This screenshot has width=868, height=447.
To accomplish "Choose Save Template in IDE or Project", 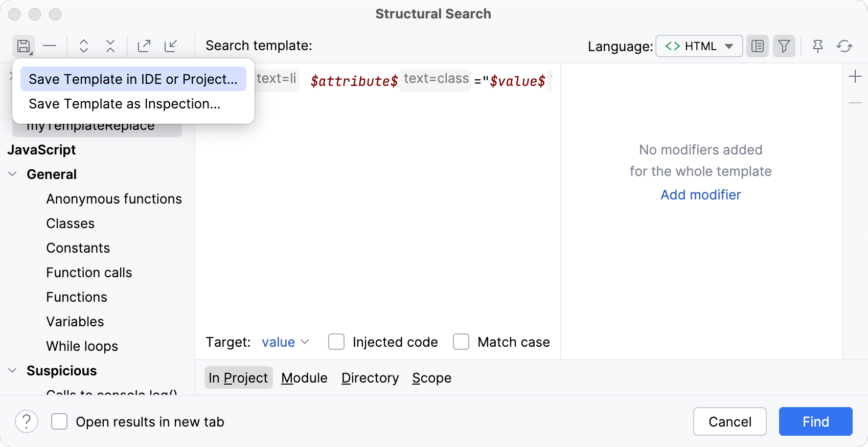I will point(133,79).
